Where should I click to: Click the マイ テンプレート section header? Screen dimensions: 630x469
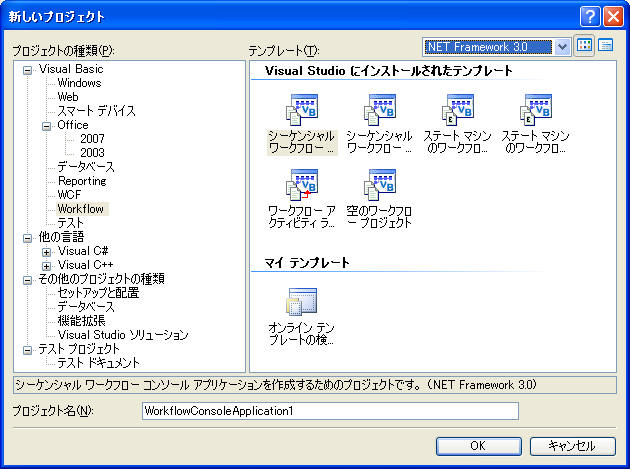point(307,263)
